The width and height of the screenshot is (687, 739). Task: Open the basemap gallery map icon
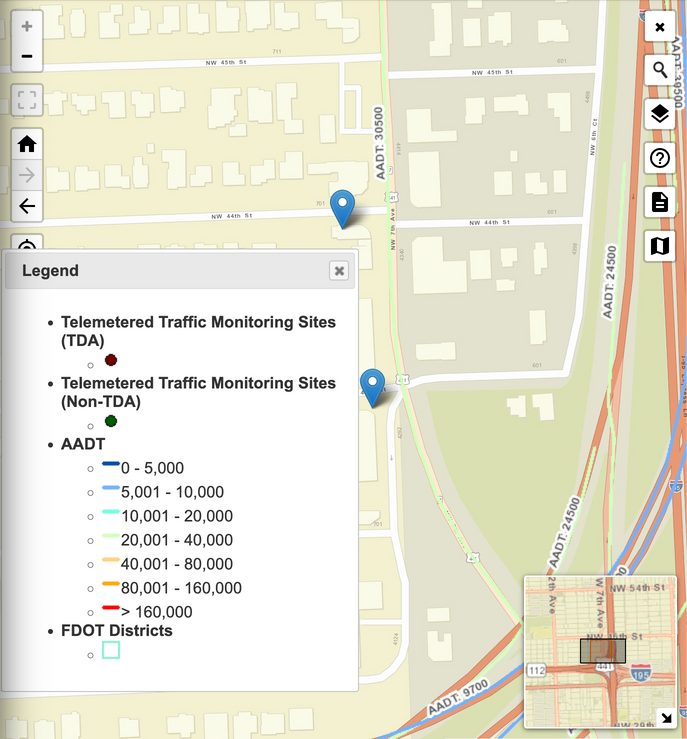coord(660,246)
